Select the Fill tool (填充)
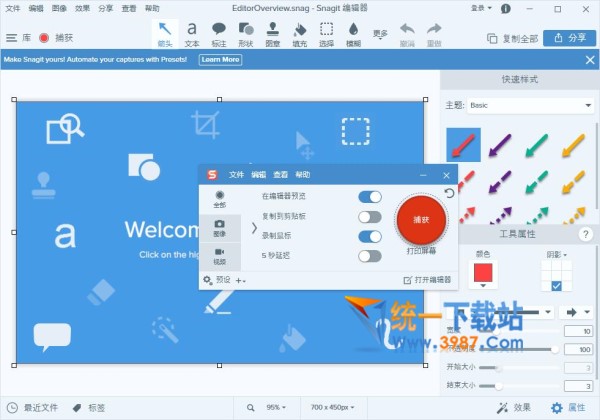Image resolution: width=600 pixels, height=420 pixels. pyautogui.click(x=300, y=34)
